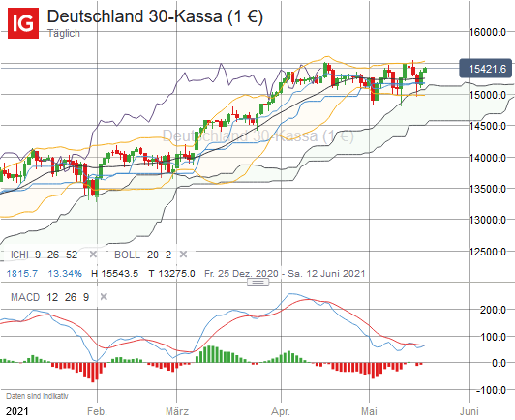515x420 pixels.
Task: Click the MACD 200.0 axis label
Action: (x=493, y=310)
